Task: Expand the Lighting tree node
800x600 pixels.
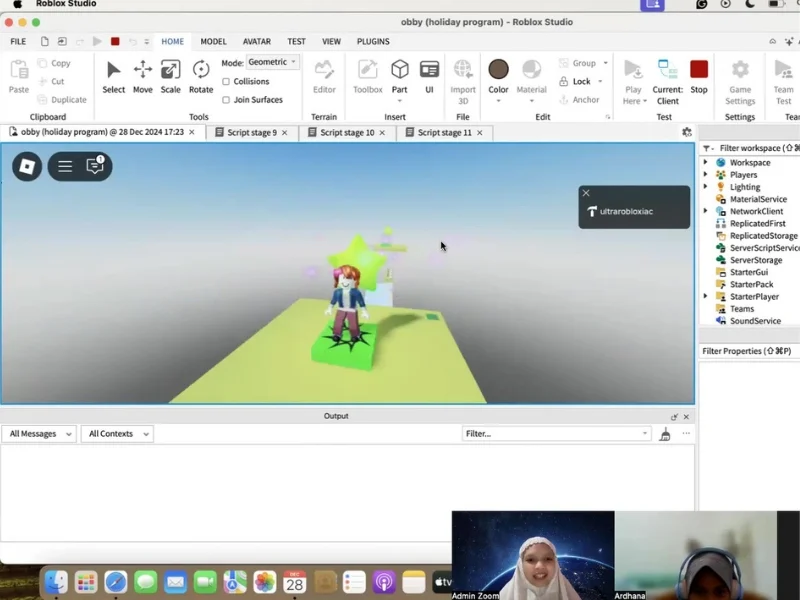Action: click(706, 187)
